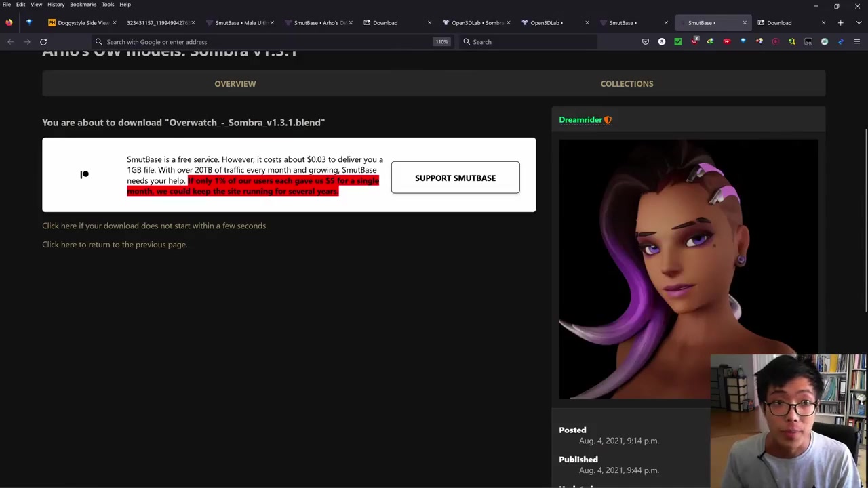Screen dimensions: 868x488
Task: Click the green checkmark extension icon
Action: [x=677, y=42]
